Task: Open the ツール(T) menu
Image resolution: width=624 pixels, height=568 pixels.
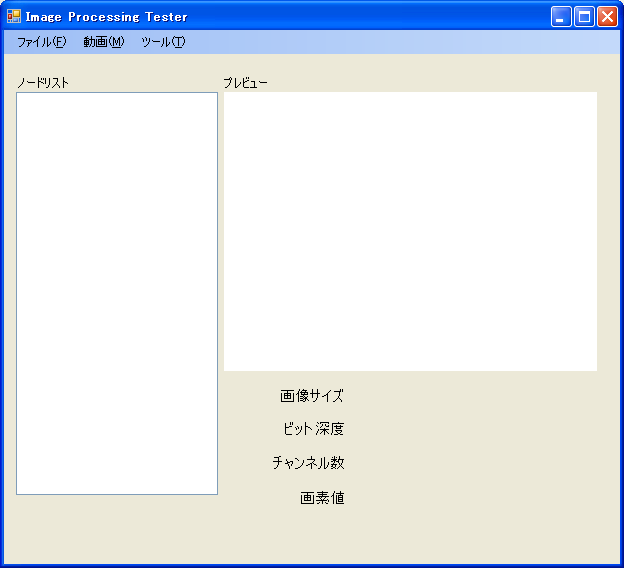Action: 163,42
